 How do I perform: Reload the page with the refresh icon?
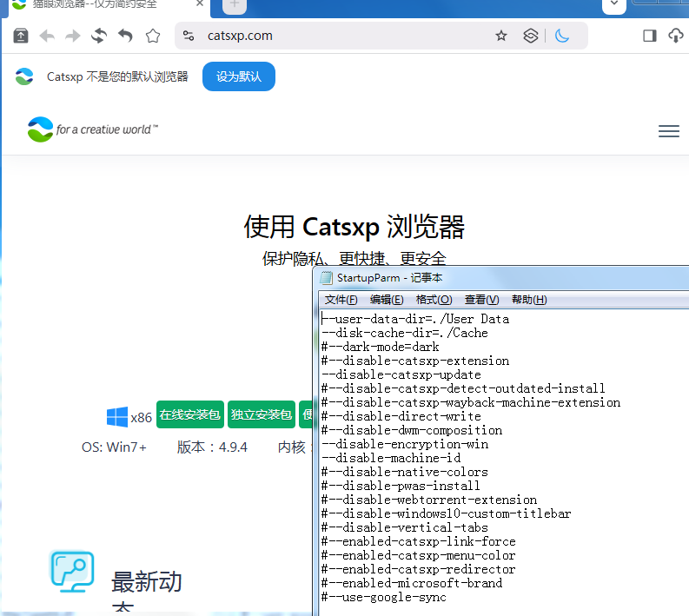pos(99,36)
